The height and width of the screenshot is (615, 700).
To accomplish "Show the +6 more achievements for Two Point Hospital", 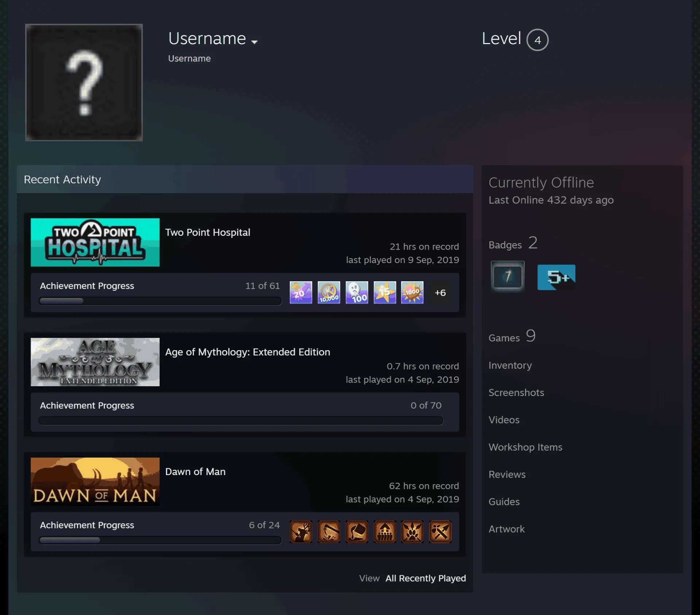I will [x=440, y=293].
